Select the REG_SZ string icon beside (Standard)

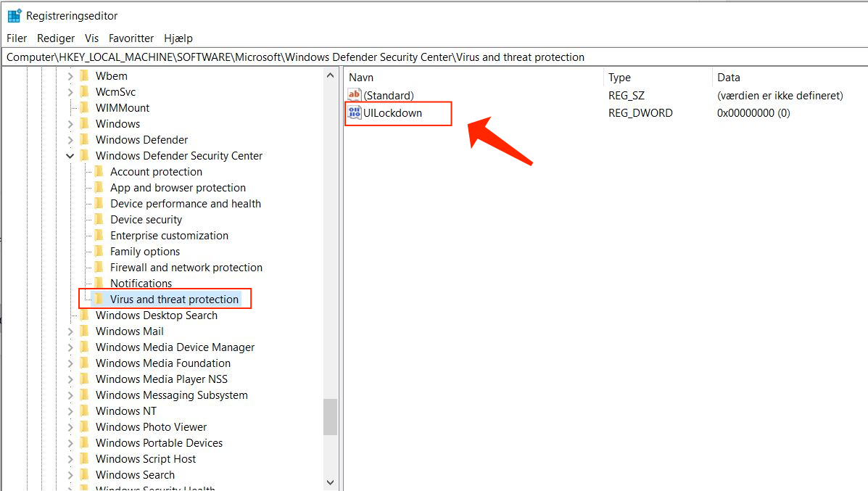point(353,94)
